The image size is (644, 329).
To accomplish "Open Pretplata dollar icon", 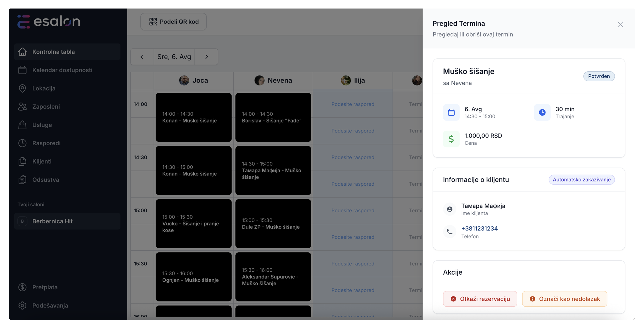I will click(22, 287).
